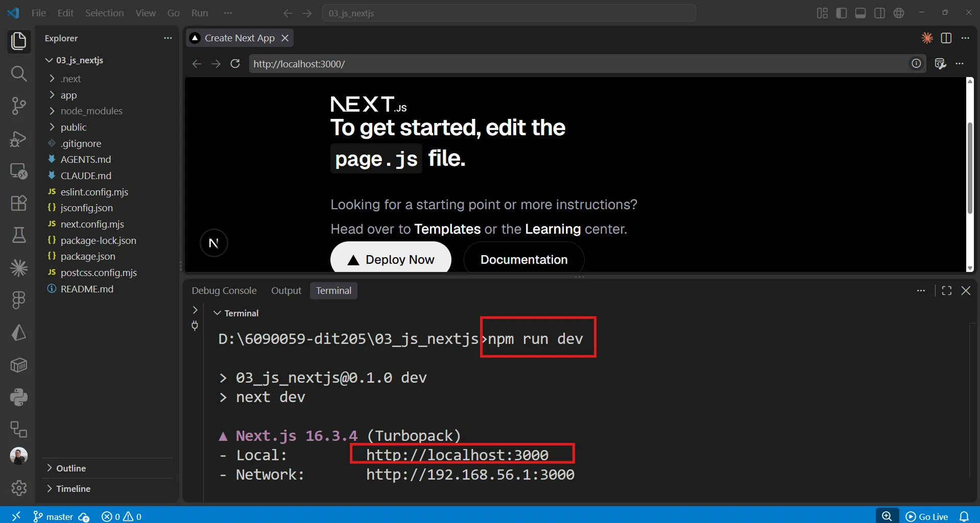Open the Manage gear icon
Viewport: 980px width, 523px height.
click(19, 488)
